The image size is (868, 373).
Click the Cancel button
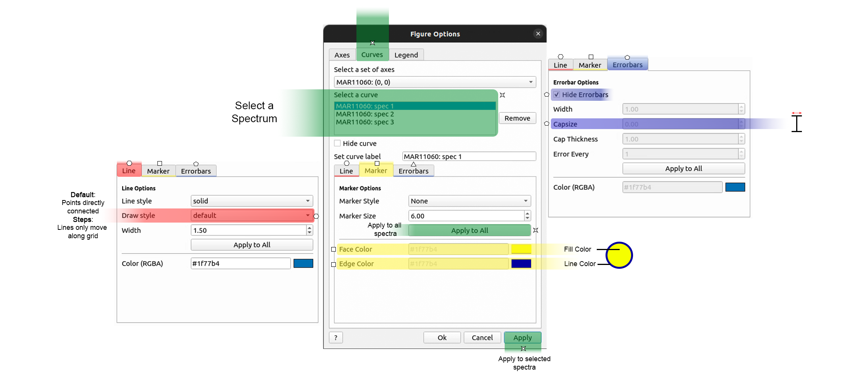[482, 337]
